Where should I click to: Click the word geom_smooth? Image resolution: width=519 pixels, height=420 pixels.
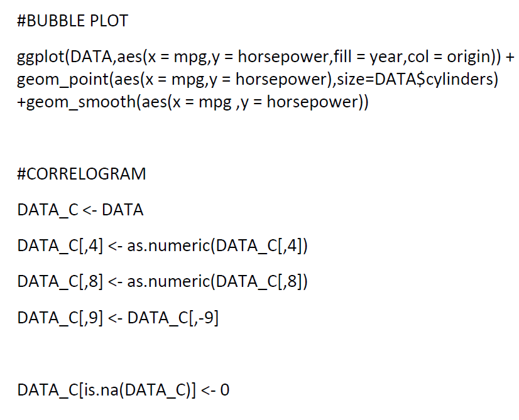point(81,102)
